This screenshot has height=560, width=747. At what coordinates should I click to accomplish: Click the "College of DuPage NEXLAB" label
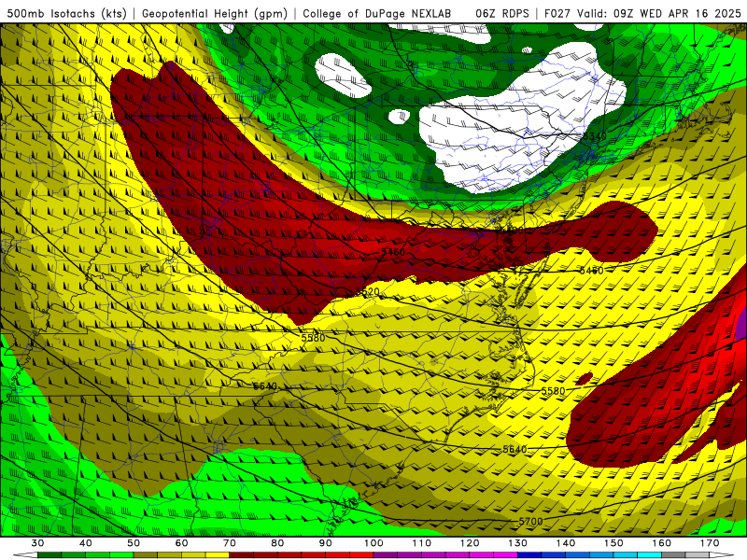click(377, 14)
